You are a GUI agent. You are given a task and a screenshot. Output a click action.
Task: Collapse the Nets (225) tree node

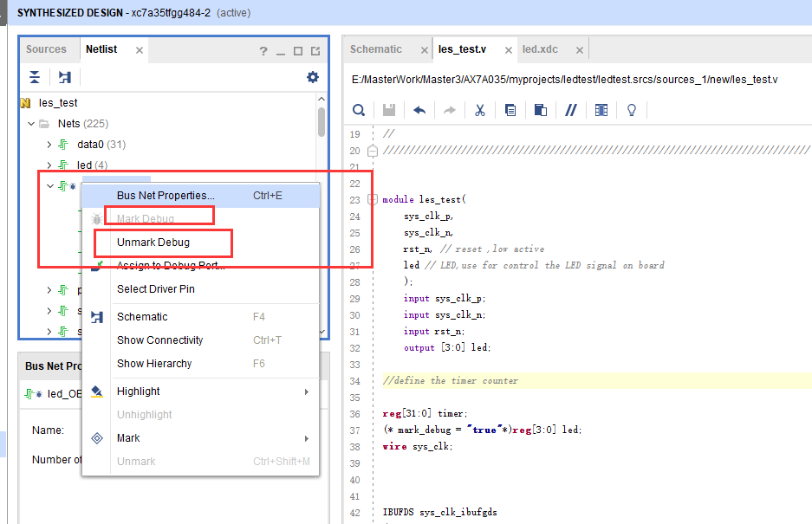coord(30,123)
